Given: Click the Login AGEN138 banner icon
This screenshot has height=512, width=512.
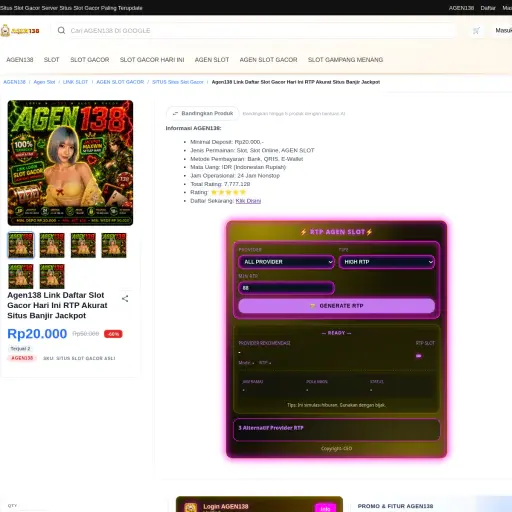Looking at the screenshot, I should [190, 507].
